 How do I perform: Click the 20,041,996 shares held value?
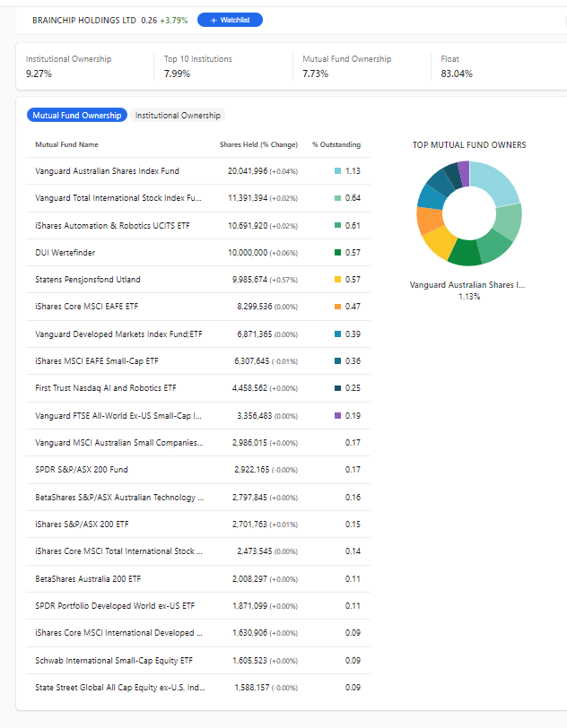pyautogui.click(x=248, y=171)
